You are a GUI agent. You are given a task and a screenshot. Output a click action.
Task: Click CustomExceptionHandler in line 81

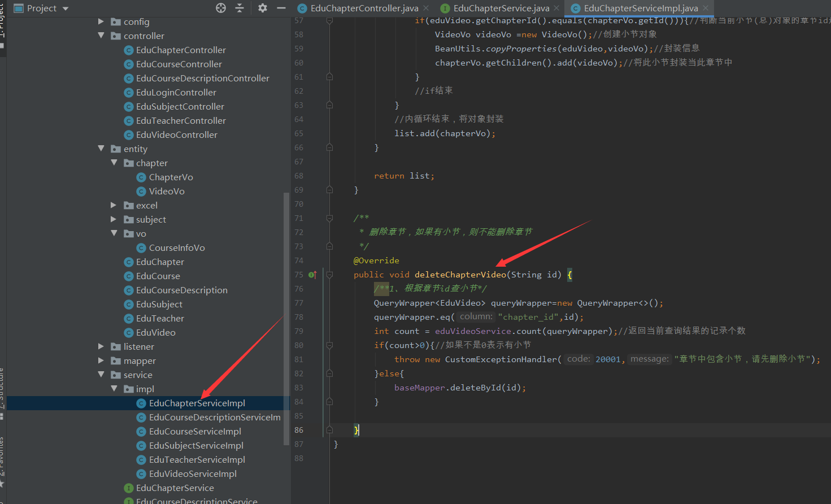[x=501, y=359]
